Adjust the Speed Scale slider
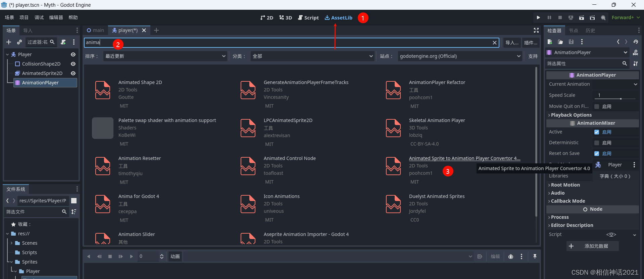644x279 pixels. 616,98
